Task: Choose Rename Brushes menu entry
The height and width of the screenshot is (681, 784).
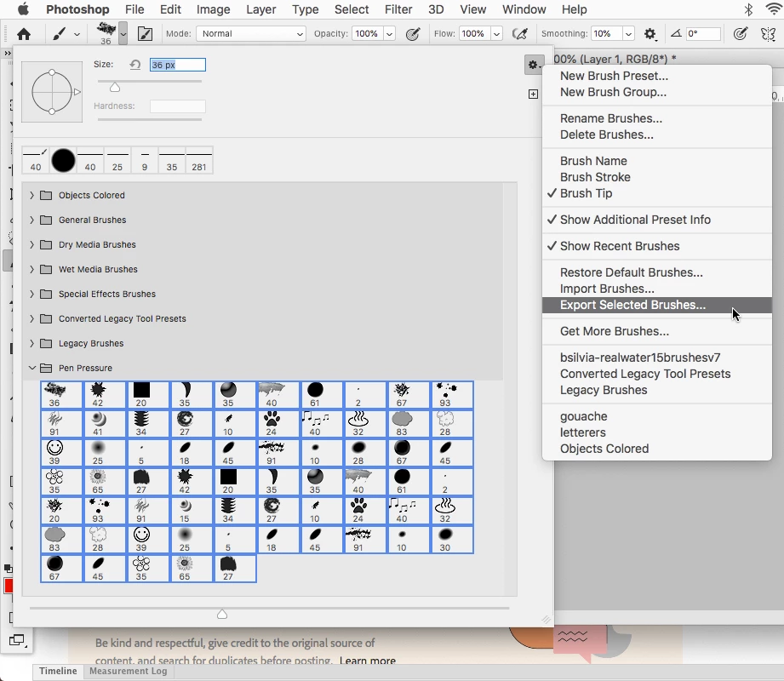Action: (611, 118)
